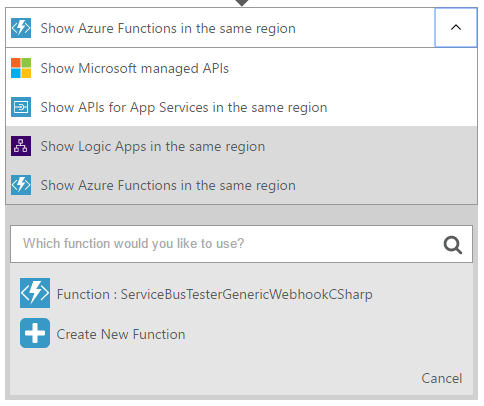
Task: Choose 'Show Logic Apps in the same region'
Action: point(241,146)
